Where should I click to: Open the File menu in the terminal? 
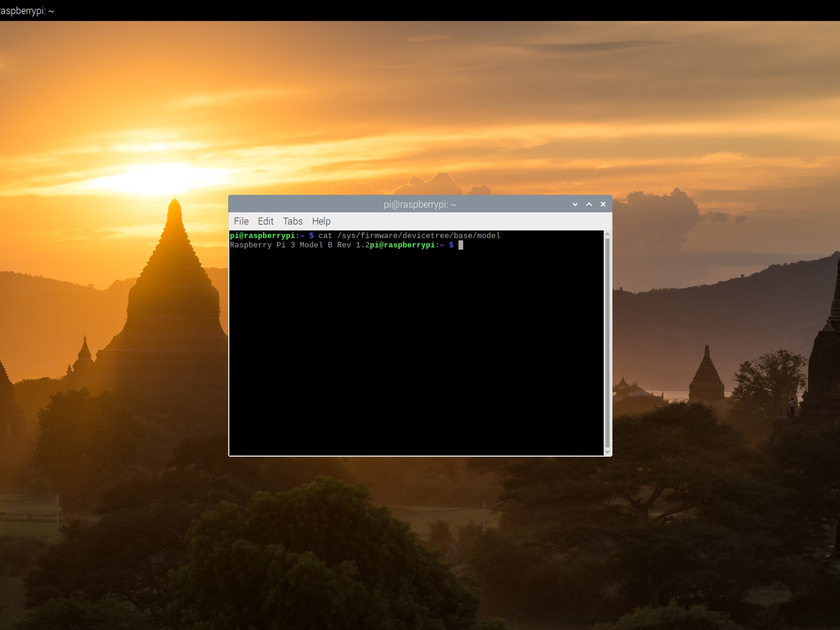click(241, 221)
